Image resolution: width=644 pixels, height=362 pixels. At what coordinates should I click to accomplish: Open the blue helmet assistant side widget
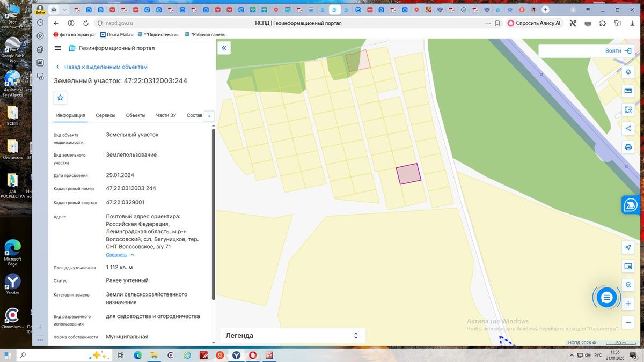pos(631,205)
